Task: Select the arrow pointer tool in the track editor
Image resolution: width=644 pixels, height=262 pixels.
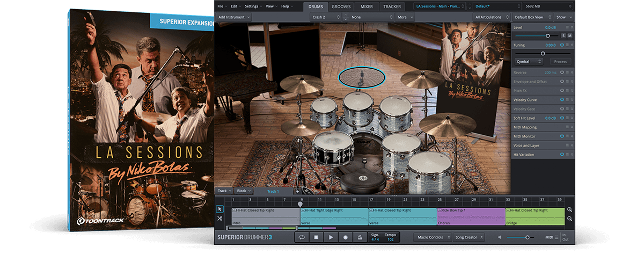Action: click(x=220, y=209)
